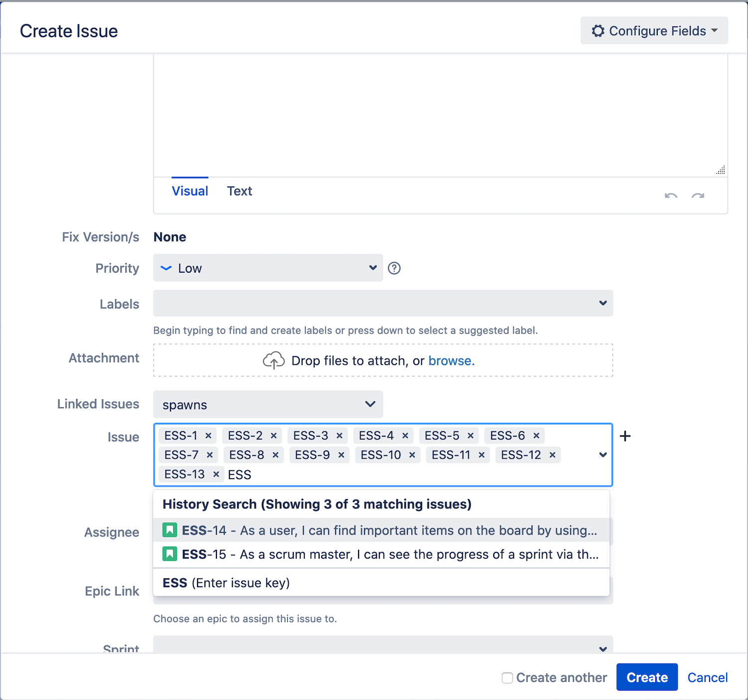Remove the ESS-11 issue tag

(x=482, y=455)
